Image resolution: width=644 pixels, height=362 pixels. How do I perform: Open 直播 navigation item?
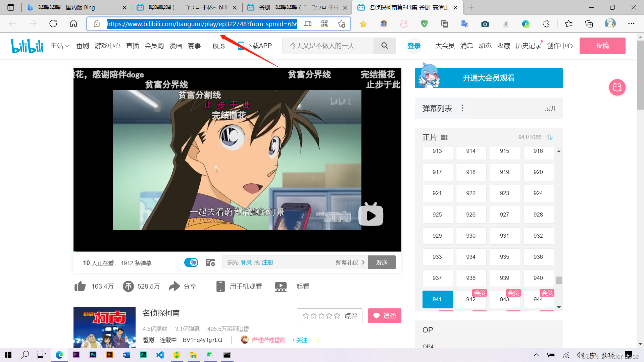point(133,46)
